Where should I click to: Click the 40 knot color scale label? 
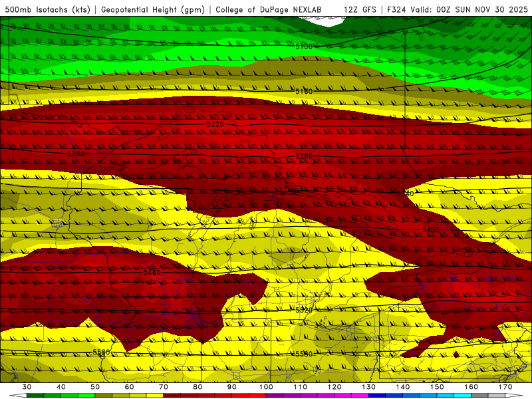coord(61,387)
